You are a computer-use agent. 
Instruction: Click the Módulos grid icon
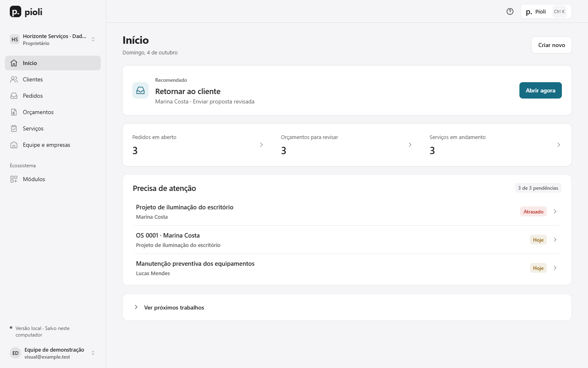(x=14, y=179)
